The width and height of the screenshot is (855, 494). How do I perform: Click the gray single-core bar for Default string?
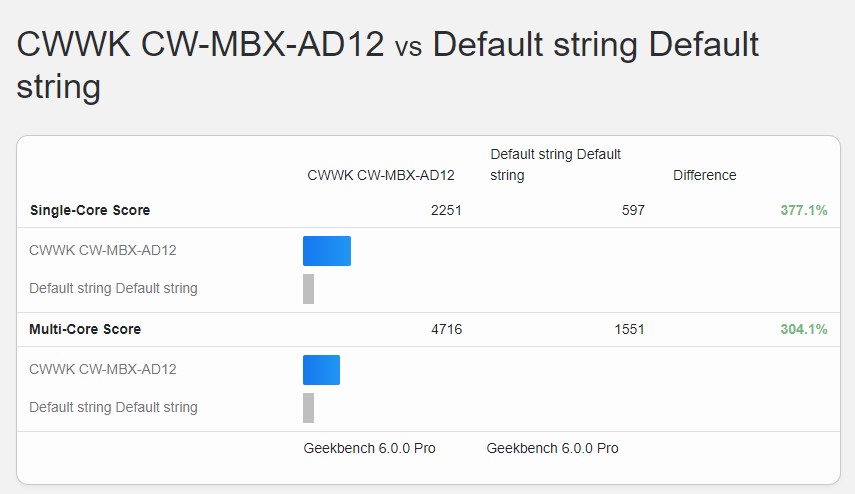click(309, 289)
